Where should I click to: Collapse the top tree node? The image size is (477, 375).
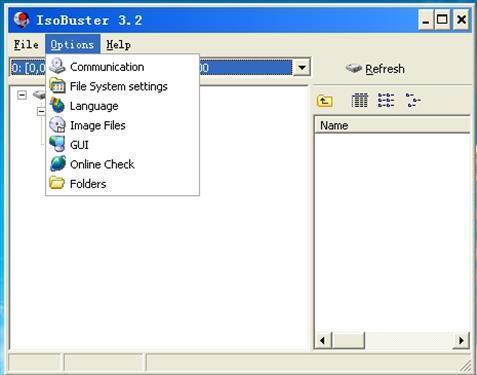tap(22, 95)
